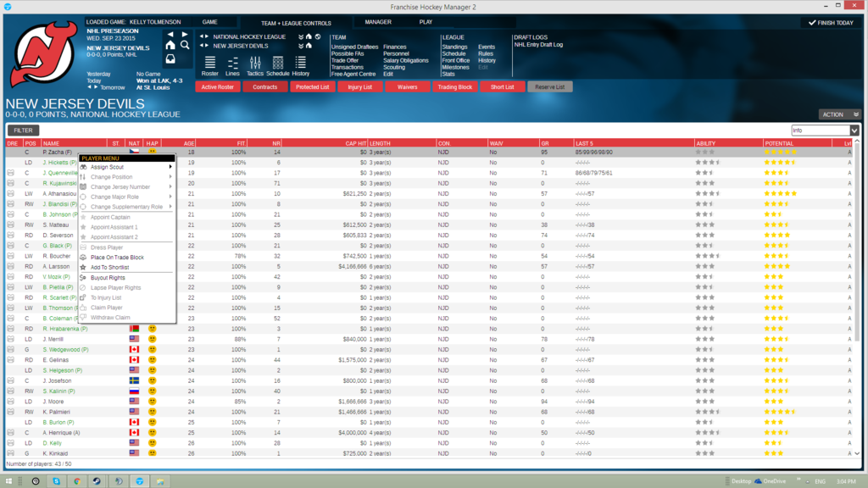The height and width of the screenshot is (488, 868).
Task: Click the home icon in navigation bar
Action: (170, 47)
